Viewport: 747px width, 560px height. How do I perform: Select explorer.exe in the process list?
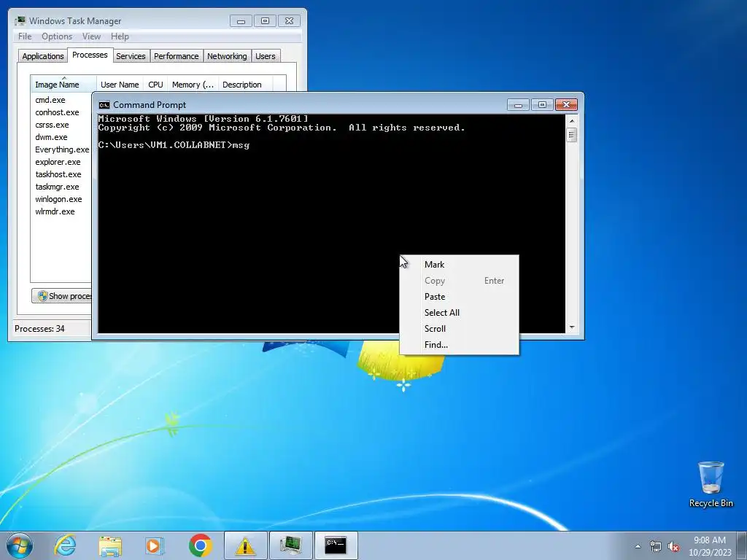click(x=58, y=162)
